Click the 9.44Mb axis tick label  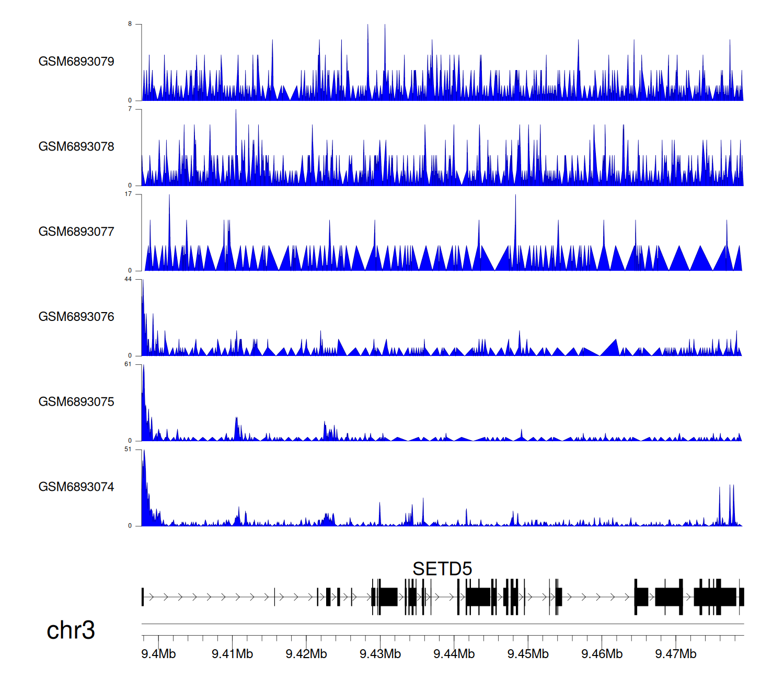pyautogui.click(x=454, y=654)
